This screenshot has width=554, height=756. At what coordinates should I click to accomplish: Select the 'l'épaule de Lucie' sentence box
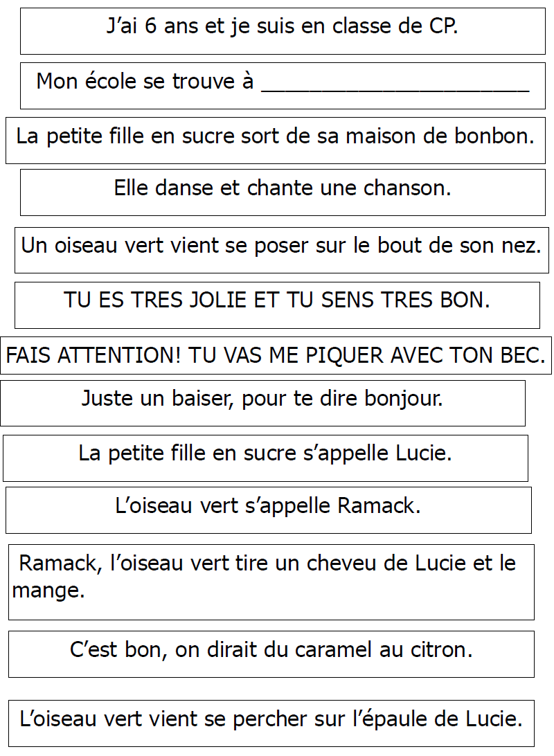(x=271, y=719)
